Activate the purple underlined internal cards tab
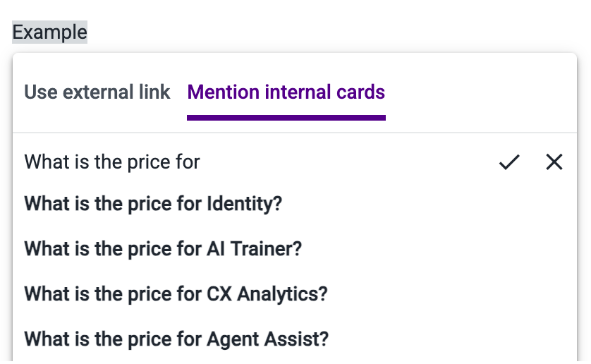 point(286,92)
